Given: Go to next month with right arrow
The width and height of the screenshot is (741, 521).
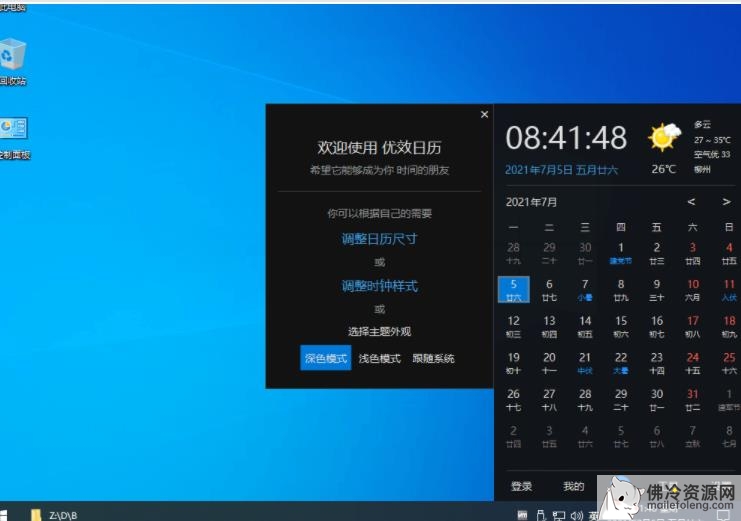Looking at the screenshot, I should coord(726,202).
